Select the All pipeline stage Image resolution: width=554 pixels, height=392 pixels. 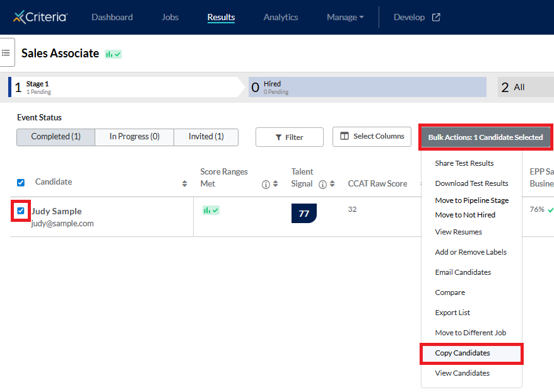click(526, 87)
